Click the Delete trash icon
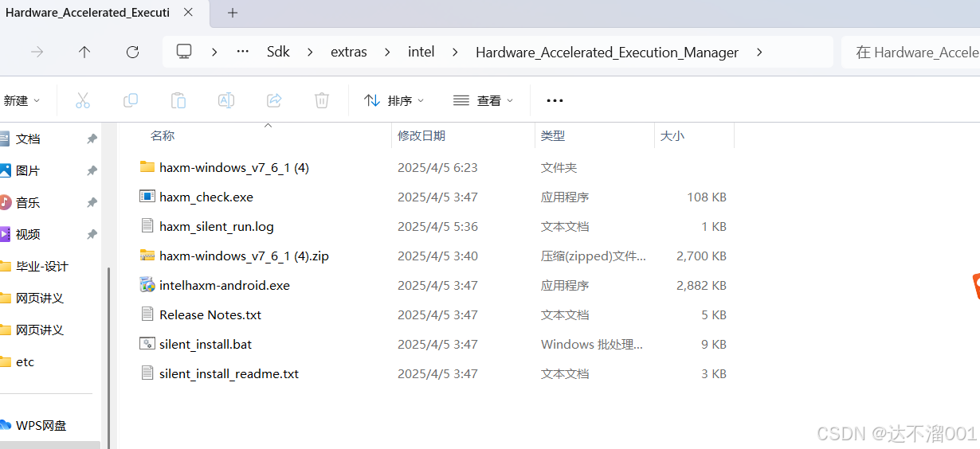 pyautogui.click(x=322, y=100)
